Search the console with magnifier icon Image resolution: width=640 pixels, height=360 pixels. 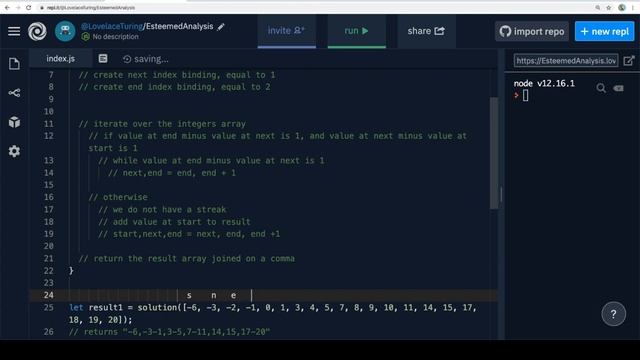(600, 88)
